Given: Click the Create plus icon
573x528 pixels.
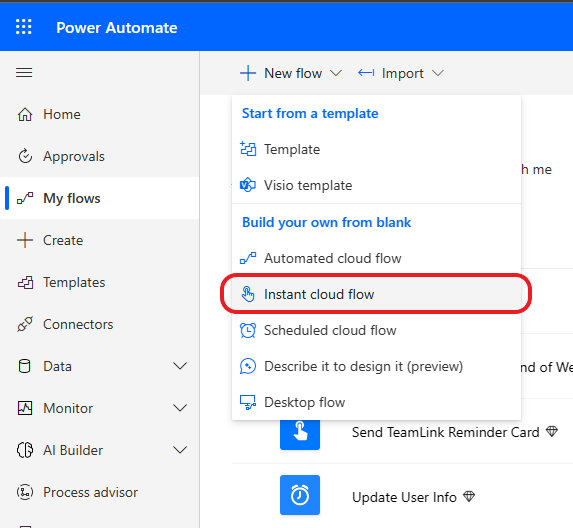Looking at the screenshot, I should (x=25, y=240).
